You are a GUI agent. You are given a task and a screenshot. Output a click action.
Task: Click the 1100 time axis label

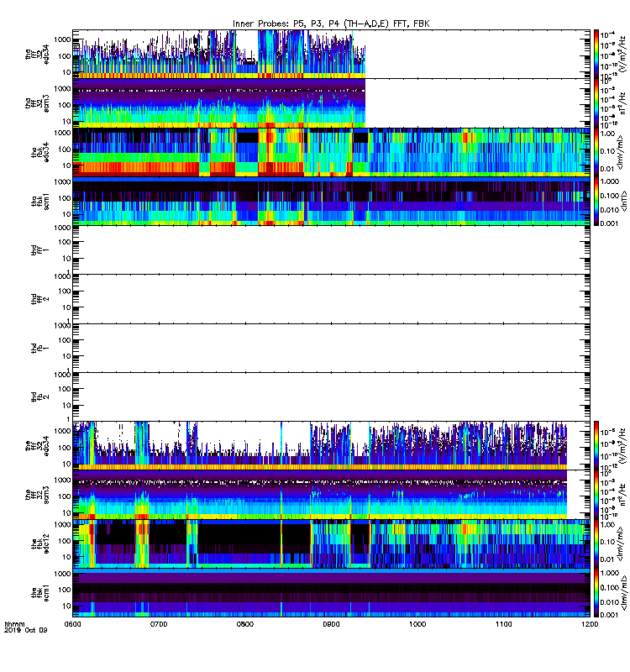[503, 624]
